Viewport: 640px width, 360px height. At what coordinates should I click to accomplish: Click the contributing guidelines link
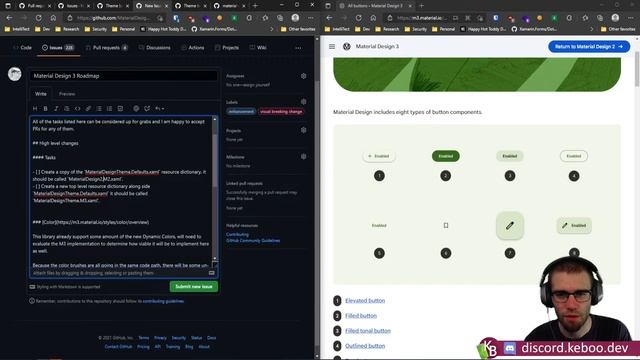point(163,301)
